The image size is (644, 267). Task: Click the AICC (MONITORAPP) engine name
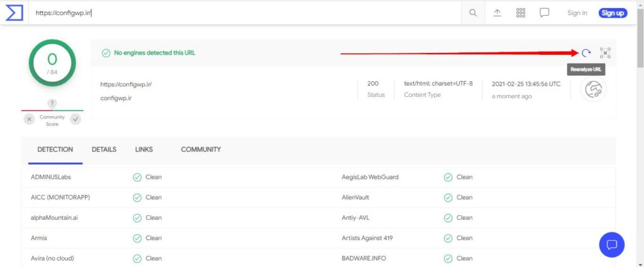click(x=60, y=198)
